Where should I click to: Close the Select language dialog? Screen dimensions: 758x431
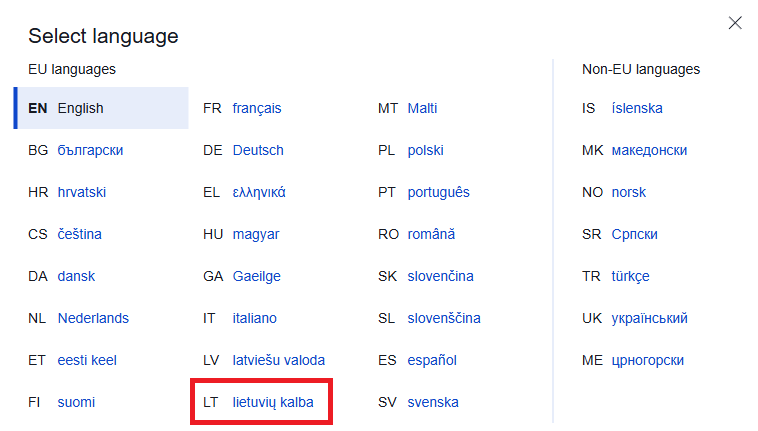point(735,23)
